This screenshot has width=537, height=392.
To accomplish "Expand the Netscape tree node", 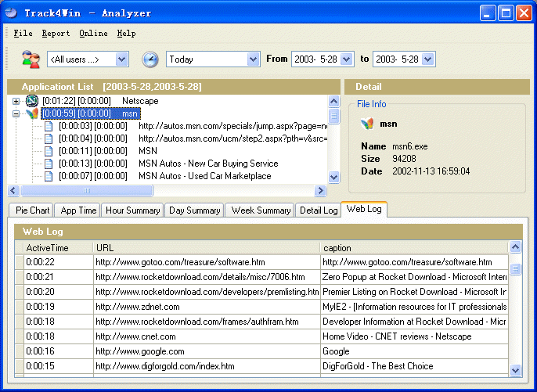I will 16,101.
